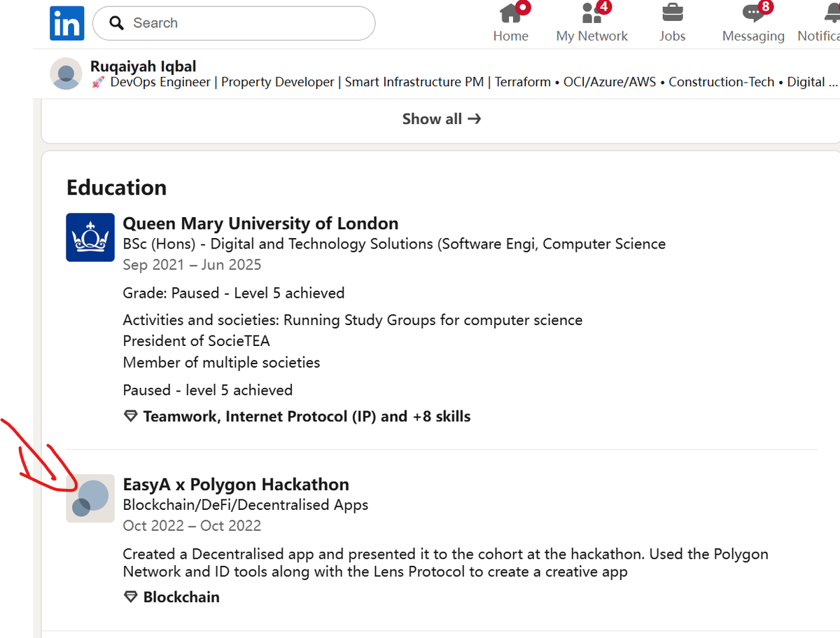The height and width of the screenshot is (638, 840).
Task: Click the BSc (Hons) degree line
Action: [394, 244]
